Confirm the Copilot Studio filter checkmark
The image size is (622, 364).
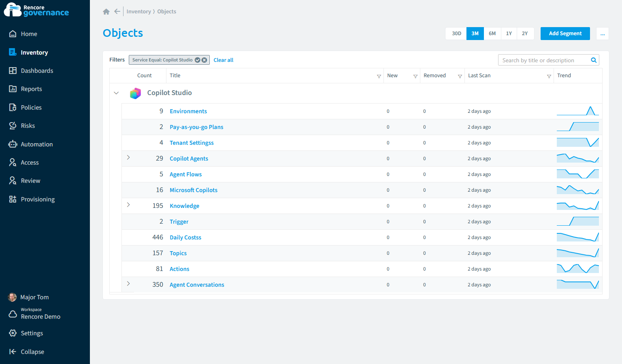coord(198,60)
